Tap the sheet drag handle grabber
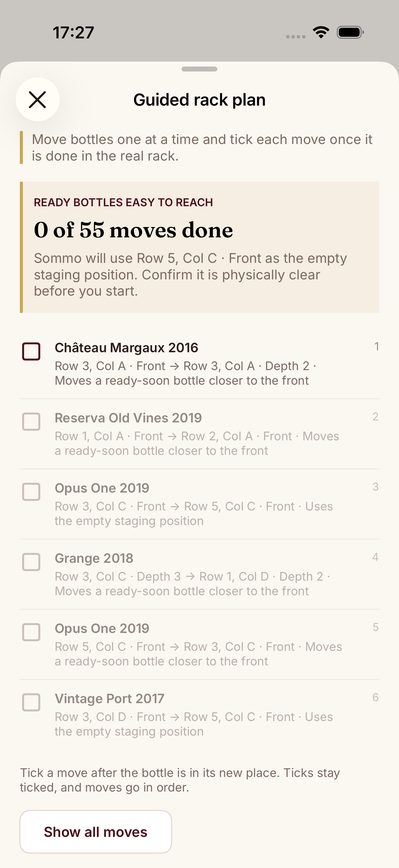 point(199,69)
